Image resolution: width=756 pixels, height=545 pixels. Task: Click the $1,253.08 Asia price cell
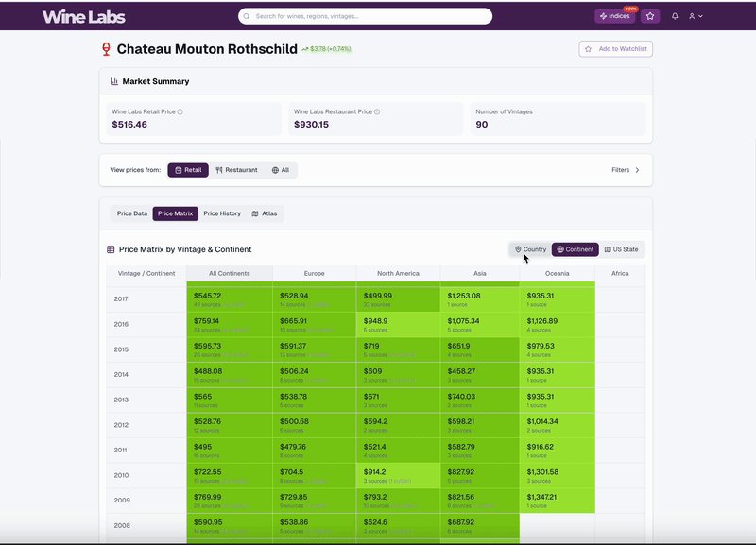point(480,299)
